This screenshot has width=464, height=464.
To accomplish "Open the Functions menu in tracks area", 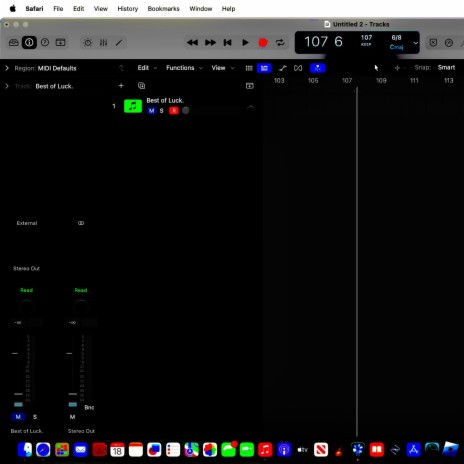I will tap(184, 68).
